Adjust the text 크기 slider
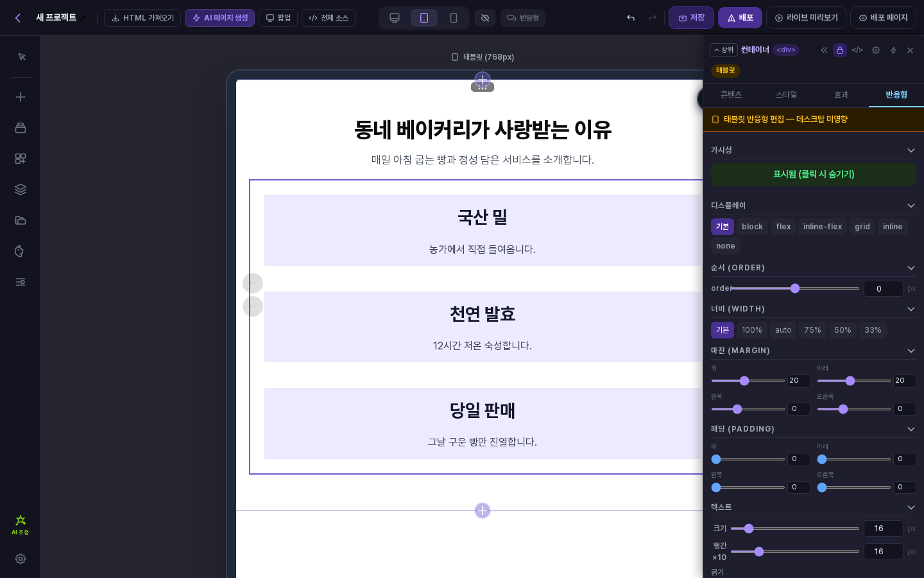924x578 pixels. point(795,529)
